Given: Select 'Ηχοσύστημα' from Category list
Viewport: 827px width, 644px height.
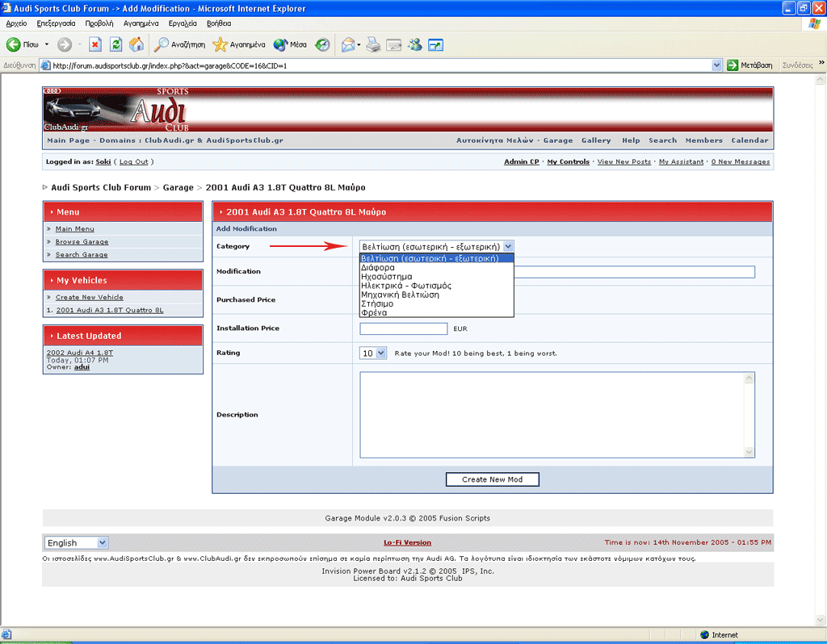Looking at the screenshot, I should (387, 277).
